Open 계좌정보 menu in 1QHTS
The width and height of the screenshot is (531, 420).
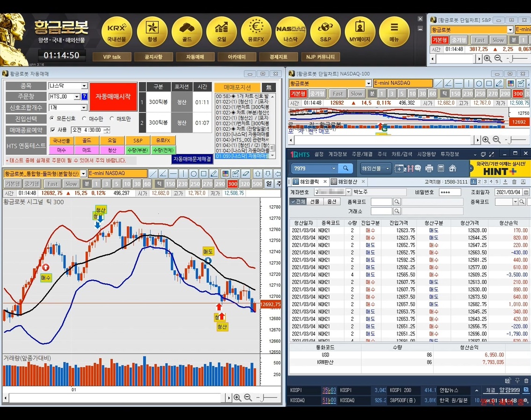pos(338,154)
